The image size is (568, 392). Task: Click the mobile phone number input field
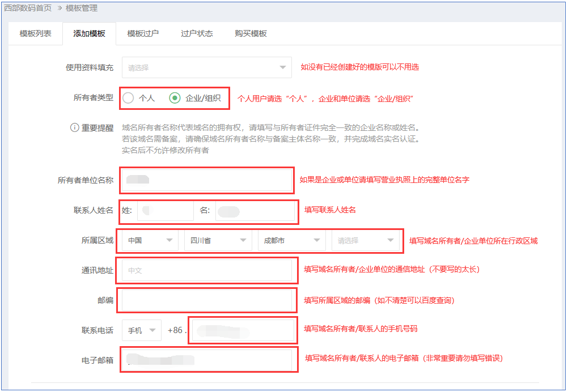pyautogui.click(x=242, y=330)
